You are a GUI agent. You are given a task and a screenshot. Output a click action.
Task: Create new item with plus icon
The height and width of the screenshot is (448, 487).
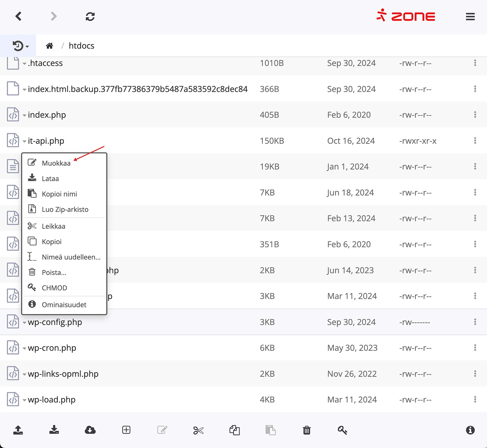click(x=126, y=430)
